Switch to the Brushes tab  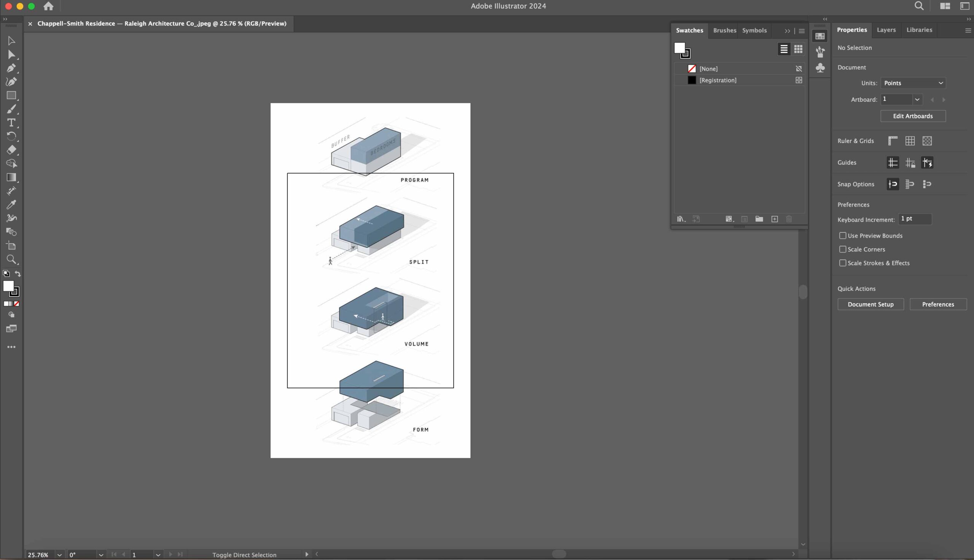(724, 30)
